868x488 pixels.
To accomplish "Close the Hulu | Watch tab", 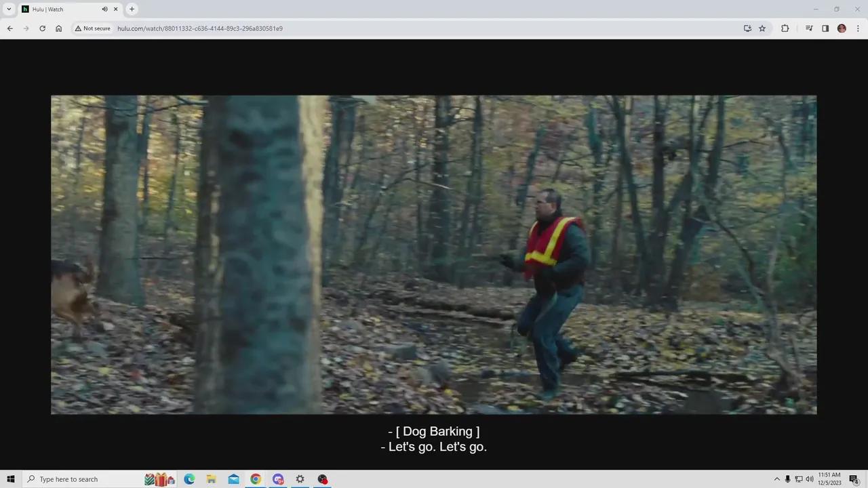I will (x=116, y=9).
